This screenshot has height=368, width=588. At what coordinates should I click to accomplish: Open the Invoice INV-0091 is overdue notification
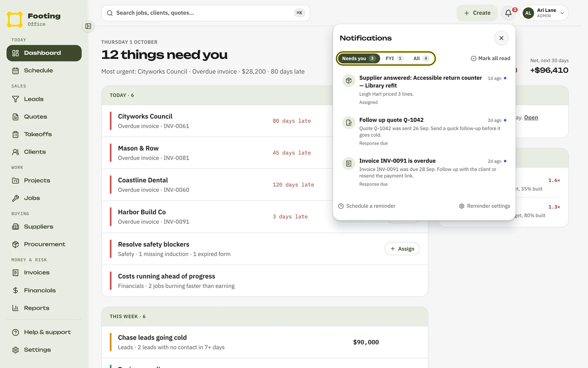(x=424, y=172)
